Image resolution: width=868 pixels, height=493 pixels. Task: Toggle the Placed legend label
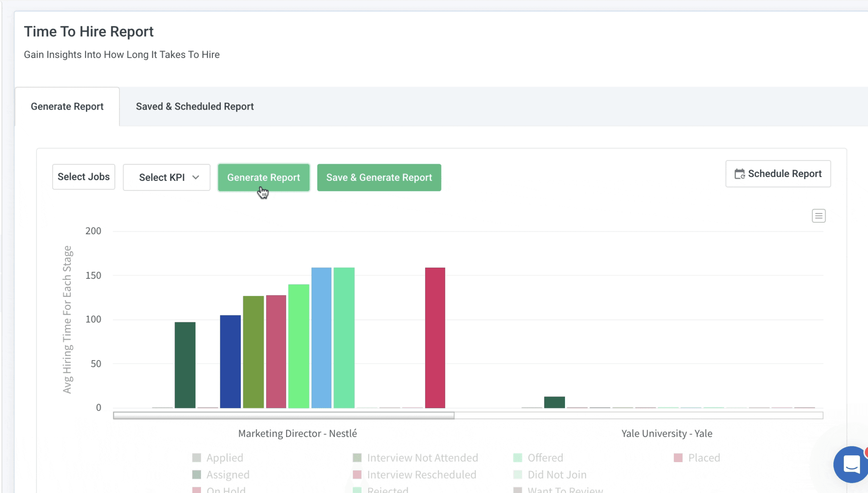click(x=704, y=458)
